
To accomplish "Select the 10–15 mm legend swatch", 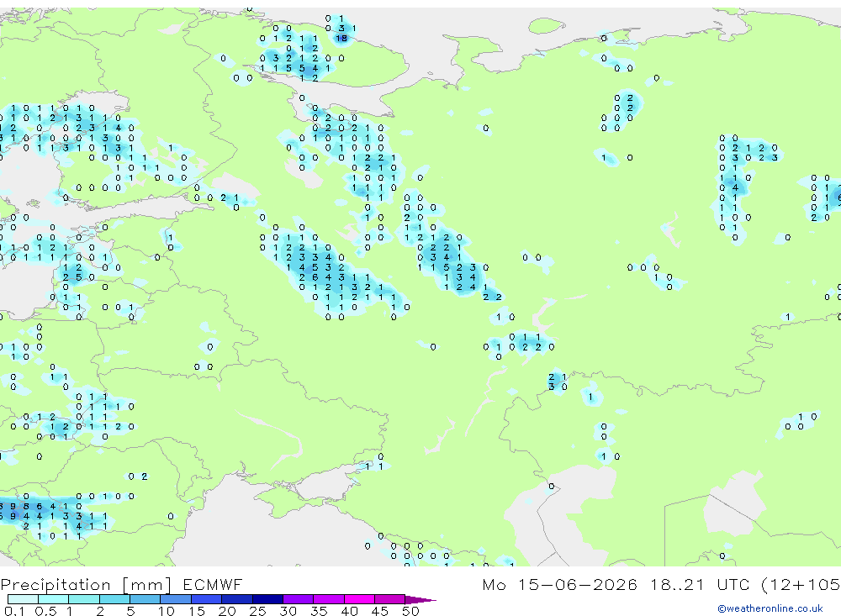I will [176, 599].
